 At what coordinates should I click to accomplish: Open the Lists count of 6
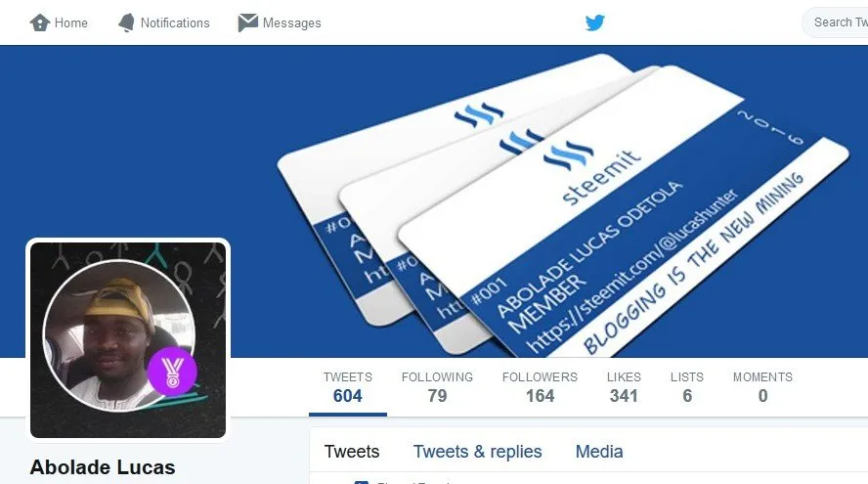pos(687,386)
